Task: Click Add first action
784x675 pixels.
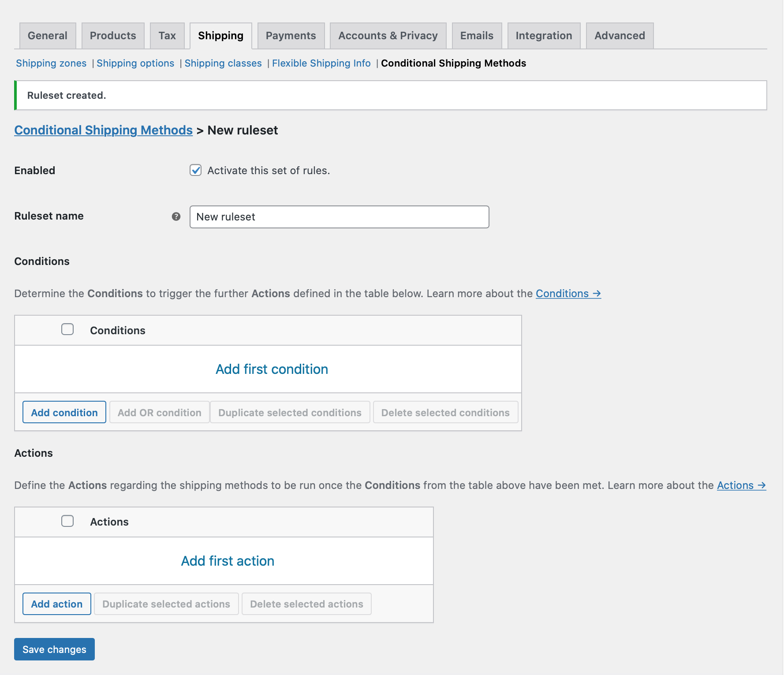Action: click(228, 561)
